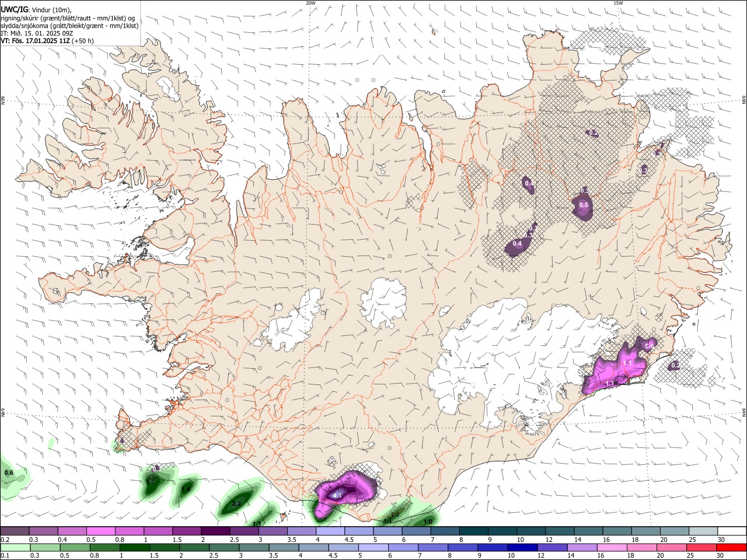This screenshot has width=747, height=560.
Task: Click the 0.6 rain value near the left edge
Action: (9, 473)
